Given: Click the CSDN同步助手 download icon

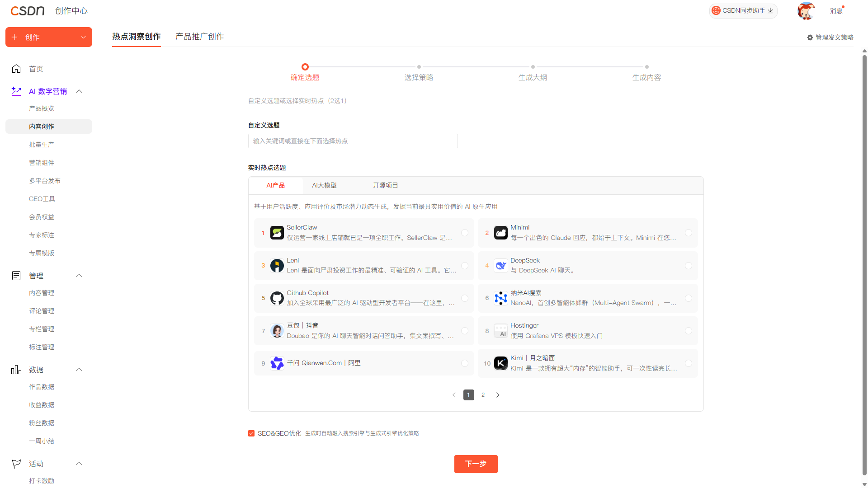Looking at the screenshot, I should point(770,10).
